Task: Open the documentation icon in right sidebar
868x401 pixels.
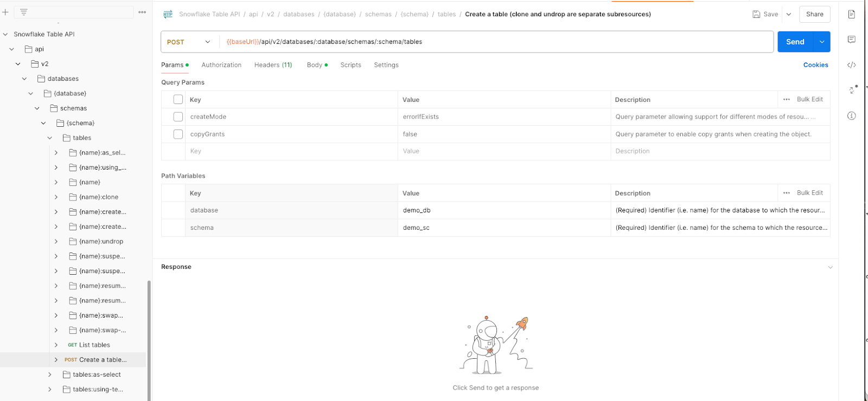Action: tap(852, 14)
